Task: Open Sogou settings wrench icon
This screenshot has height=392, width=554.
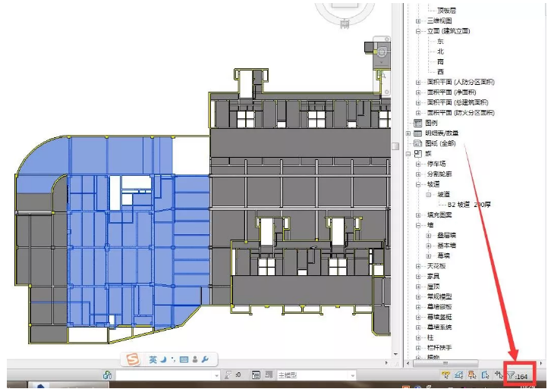Action: (205, 360)
